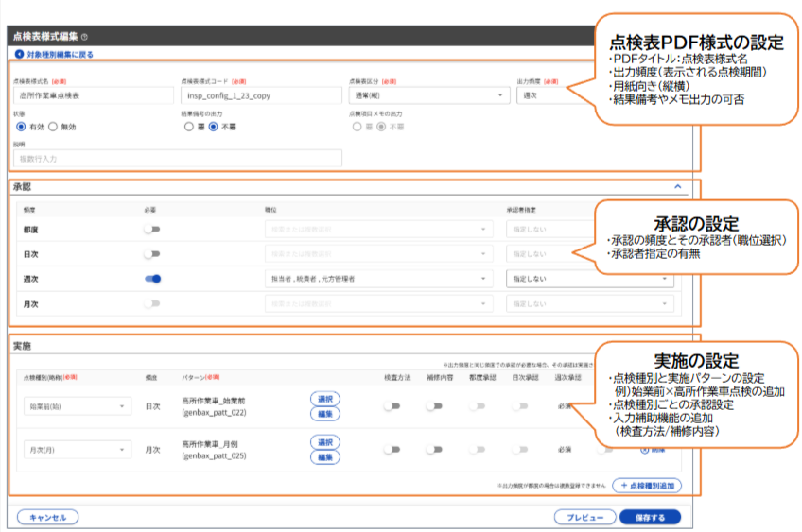This screenshot has width=802, height=532.
Task: Enable the 都度 approval toggle
Action: coord(151,229)
